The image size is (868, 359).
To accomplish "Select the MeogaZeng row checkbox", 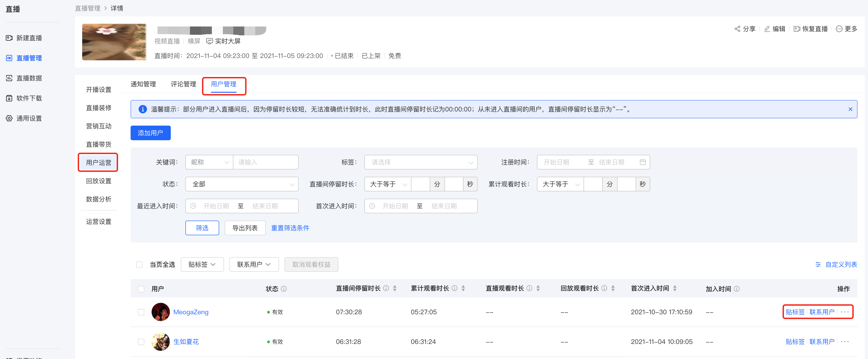I will 141,312.
